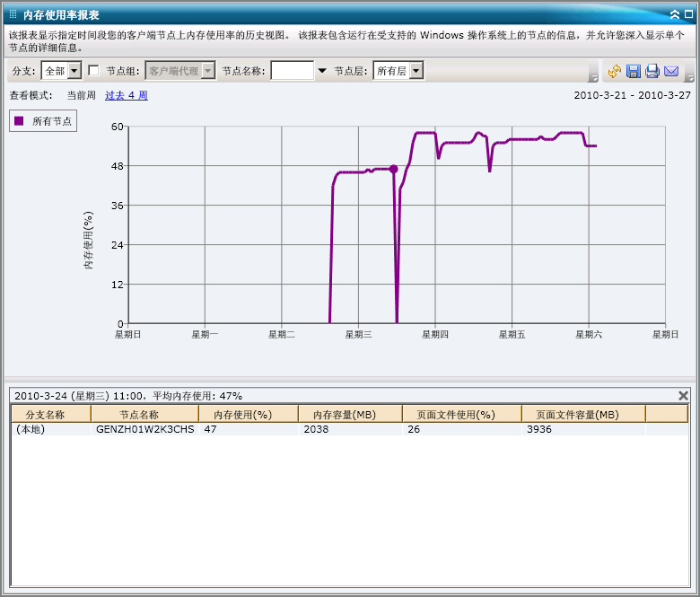This screenshot has width=700, height=597.
Task: Click the 过去 4 周 link
Action: click(x=127, y=95)
